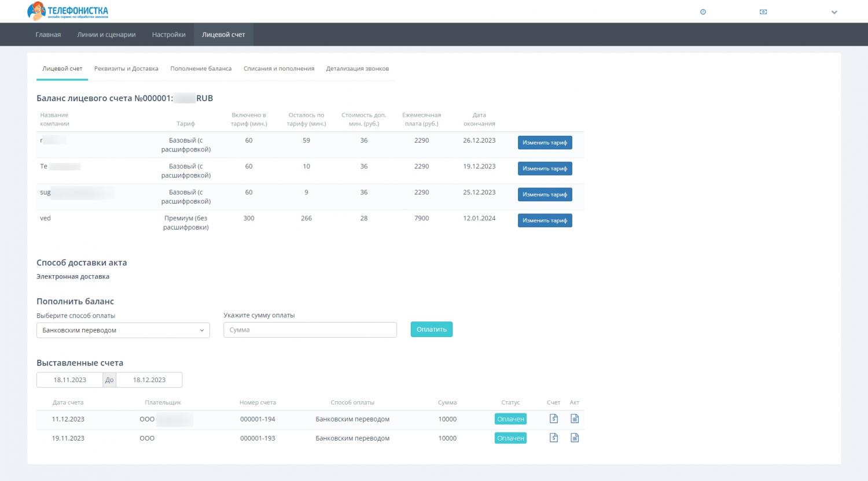
Task: Change tariff for the ved company
Action: (x=545, y=220)
